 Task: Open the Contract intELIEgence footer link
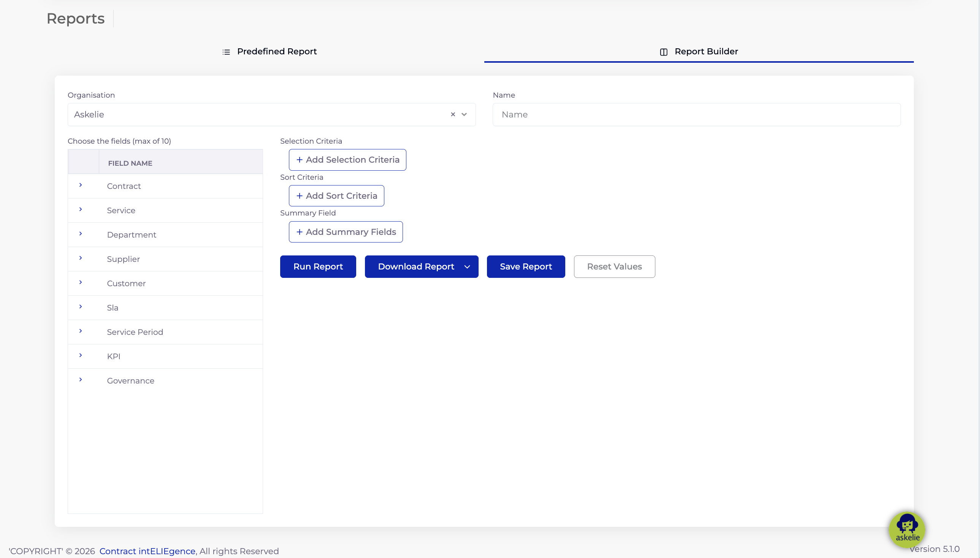coord(147,551)
